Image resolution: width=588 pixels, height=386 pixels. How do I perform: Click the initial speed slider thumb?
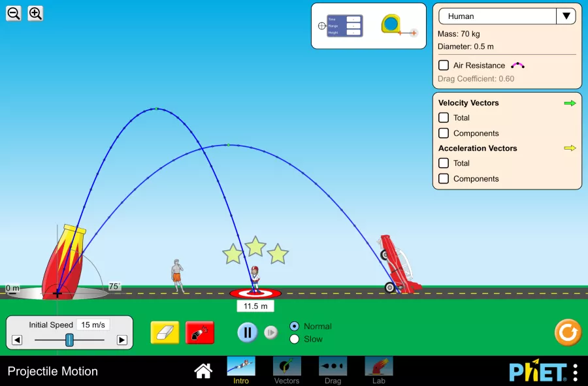(x=69, y=340)
